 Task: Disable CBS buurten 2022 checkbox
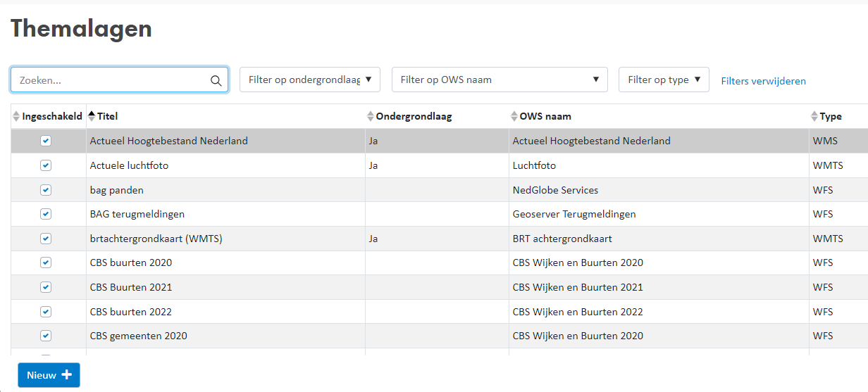[46, 312]
